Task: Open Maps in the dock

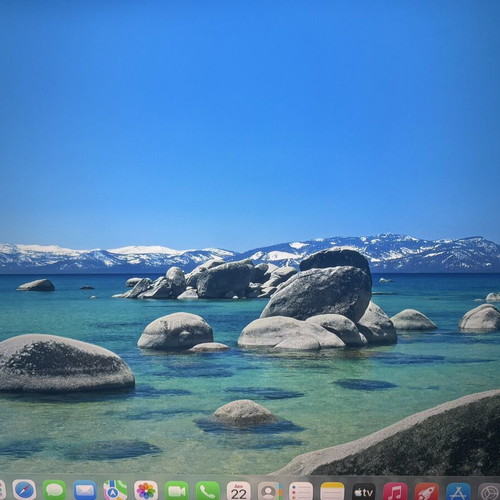Action: pyautogui.click(x=115, y=490)
